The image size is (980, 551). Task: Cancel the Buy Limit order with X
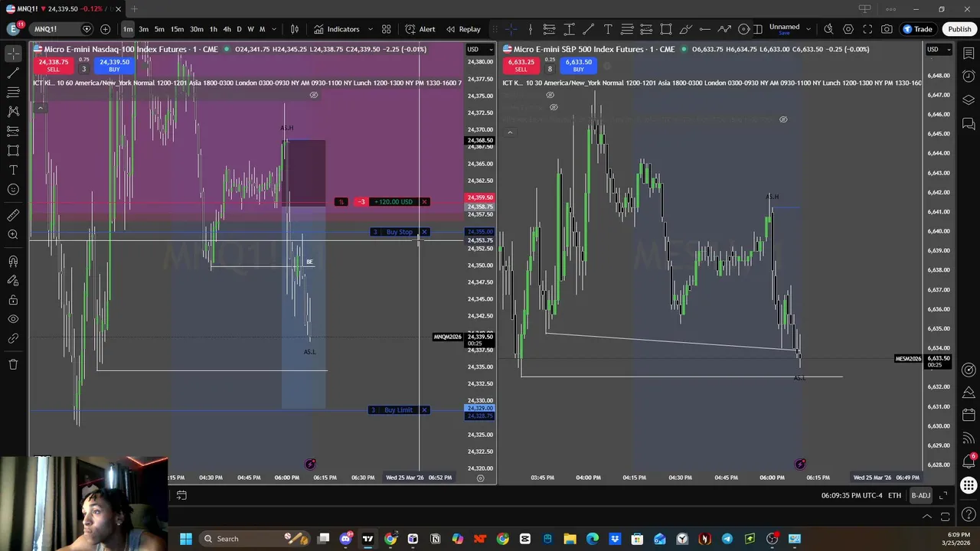coord(424,410)
